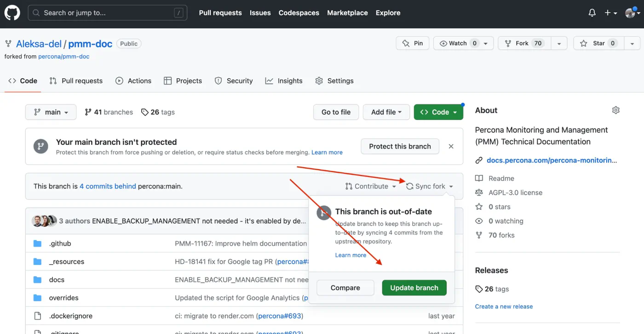Screen dimensions: 644x334
Task: Expand the Star lists dropdown caret
Action: click(x=632, y=43)
